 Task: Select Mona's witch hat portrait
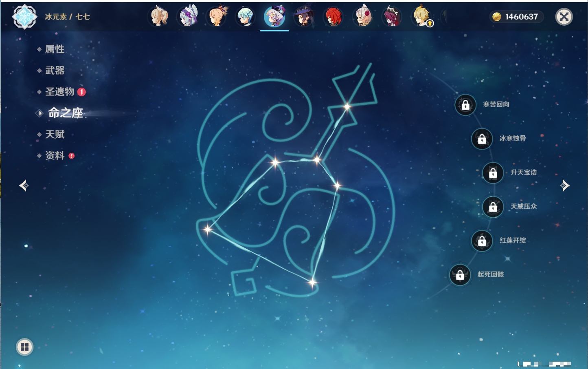(x=304, y=17)
